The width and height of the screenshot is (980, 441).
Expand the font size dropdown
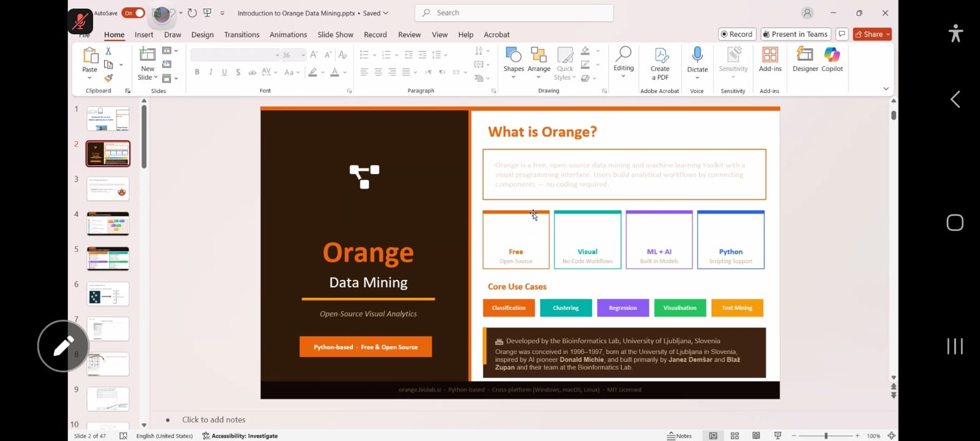tap(303, 55)
